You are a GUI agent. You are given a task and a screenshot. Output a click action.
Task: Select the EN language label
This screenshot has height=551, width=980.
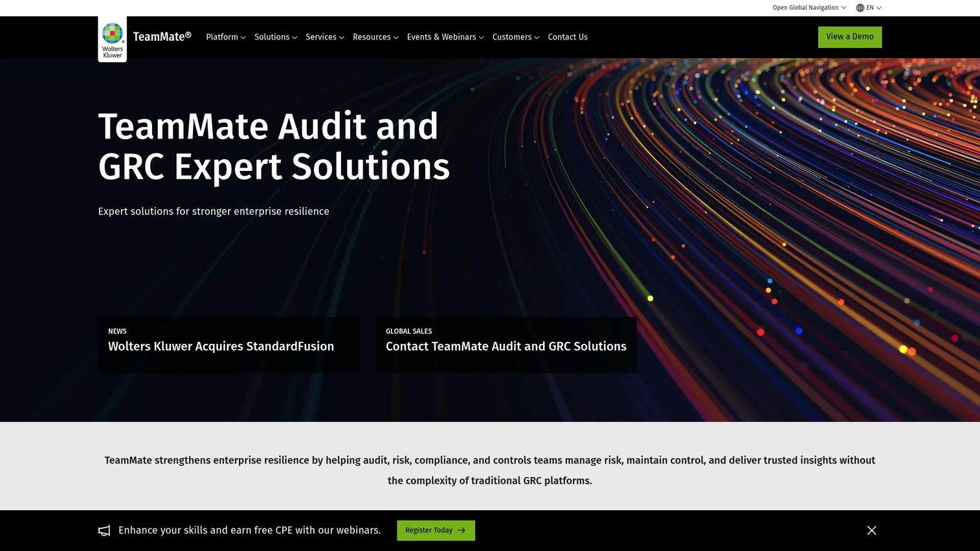pos(870,8)
